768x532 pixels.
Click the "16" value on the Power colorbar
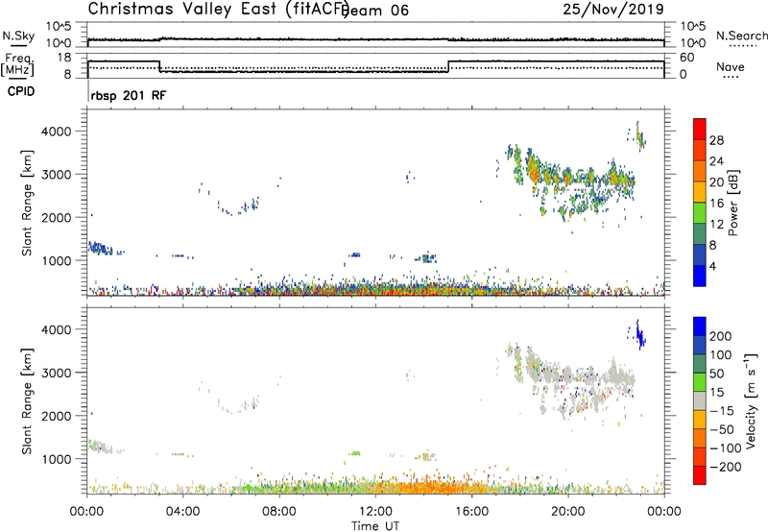716,204
